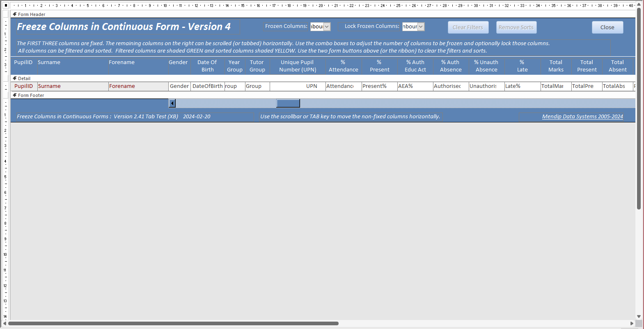Click the Lock Frozen Columns label
The image size is (644, 329).
pos(372,26)
